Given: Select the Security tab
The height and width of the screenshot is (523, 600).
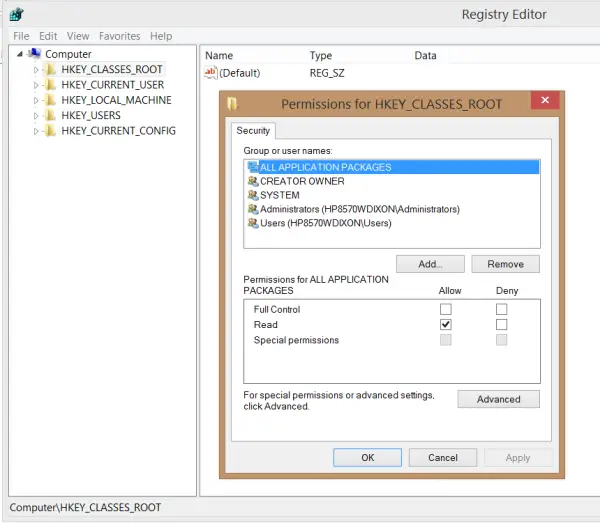Looking at the screenshot, I should point(253,130).
